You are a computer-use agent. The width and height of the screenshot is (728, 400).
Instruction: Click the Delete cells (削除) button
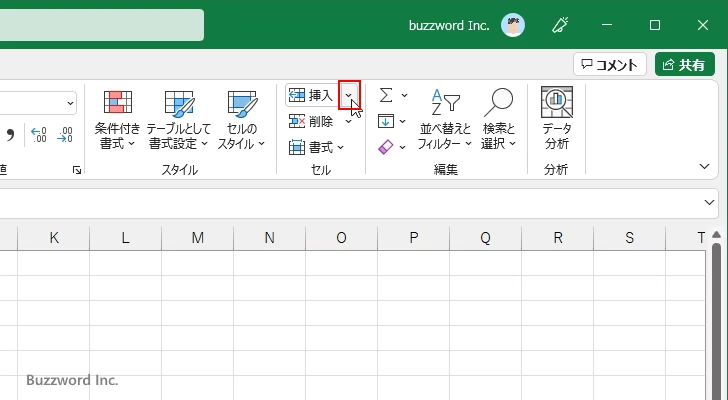point(312,122)
